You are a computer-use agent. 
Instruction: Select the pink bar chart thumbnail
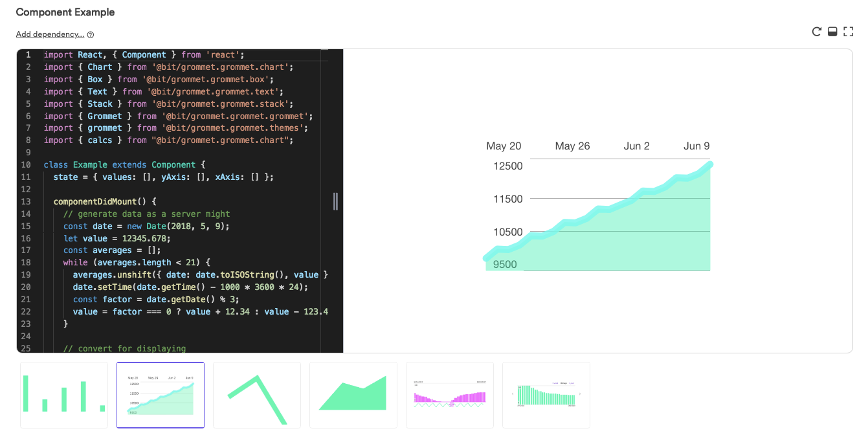coord(450,395)
